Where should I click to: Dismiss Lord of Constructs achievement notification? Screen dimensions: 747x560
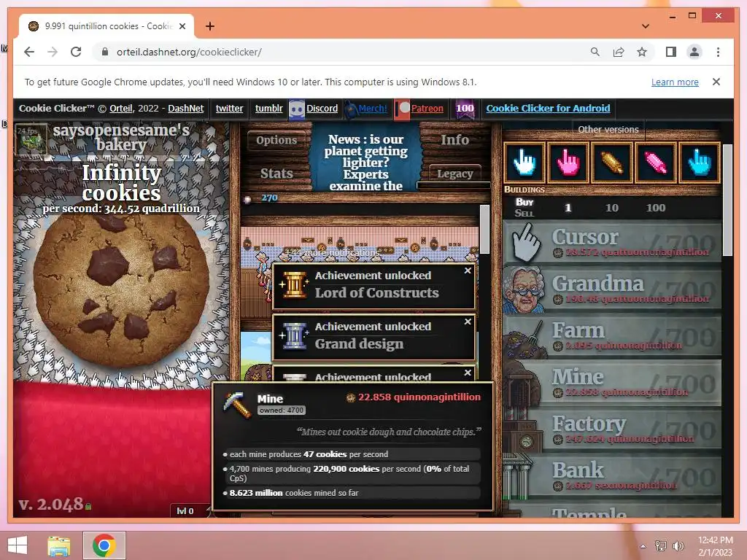(468, 271)
